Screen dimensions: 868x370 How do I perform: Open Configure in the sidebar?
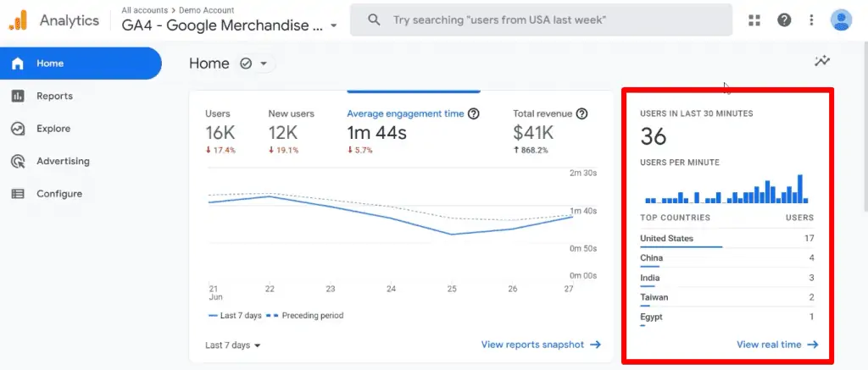pyautogui.click(x=59, y=194)
